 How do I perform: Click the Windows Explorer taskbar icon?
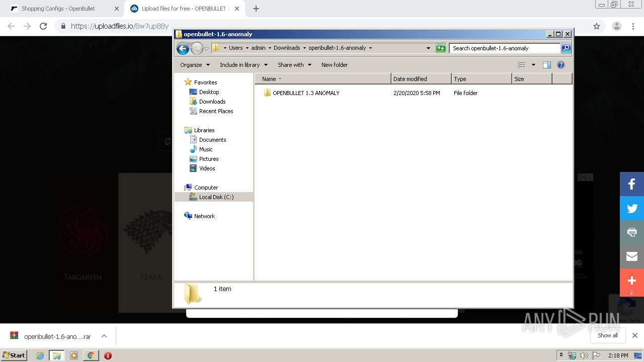click(57, 355)
